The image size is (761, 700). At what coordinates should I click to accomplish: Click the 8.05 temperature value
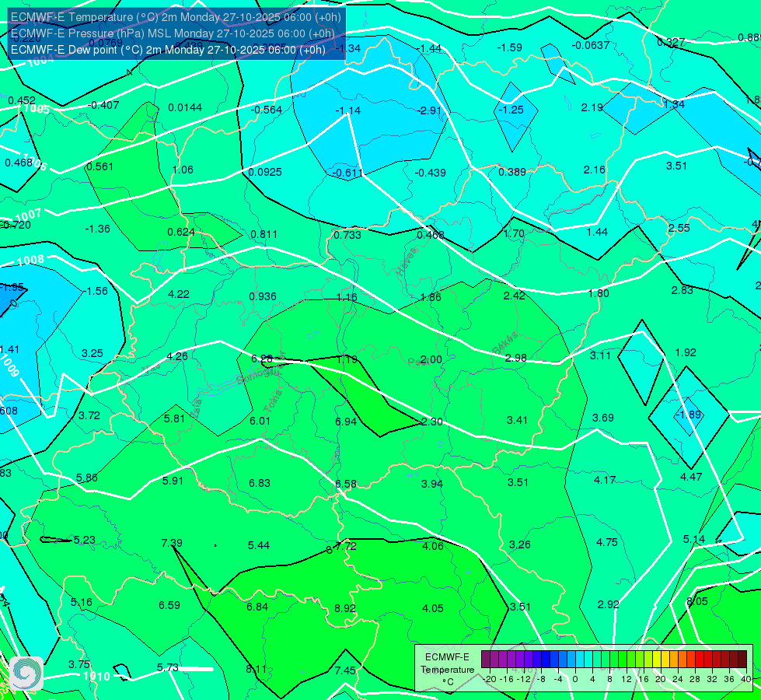tap(697, 601)
